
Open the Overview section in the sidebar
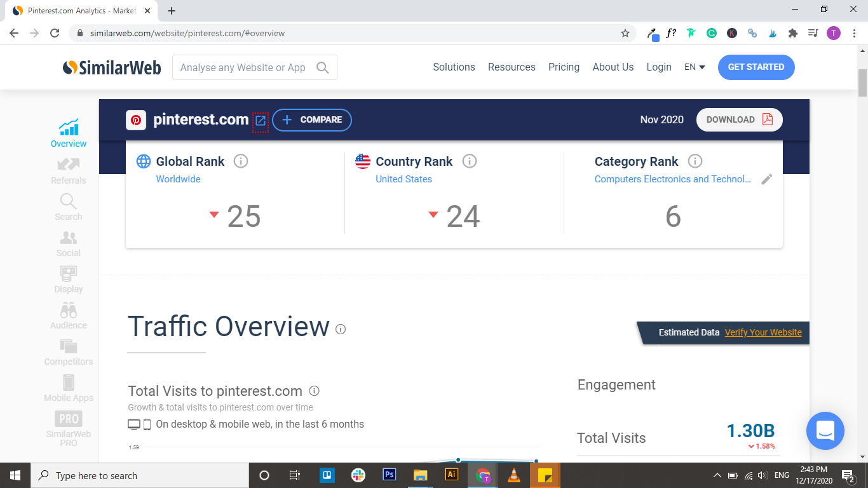[x=69, y=133]
